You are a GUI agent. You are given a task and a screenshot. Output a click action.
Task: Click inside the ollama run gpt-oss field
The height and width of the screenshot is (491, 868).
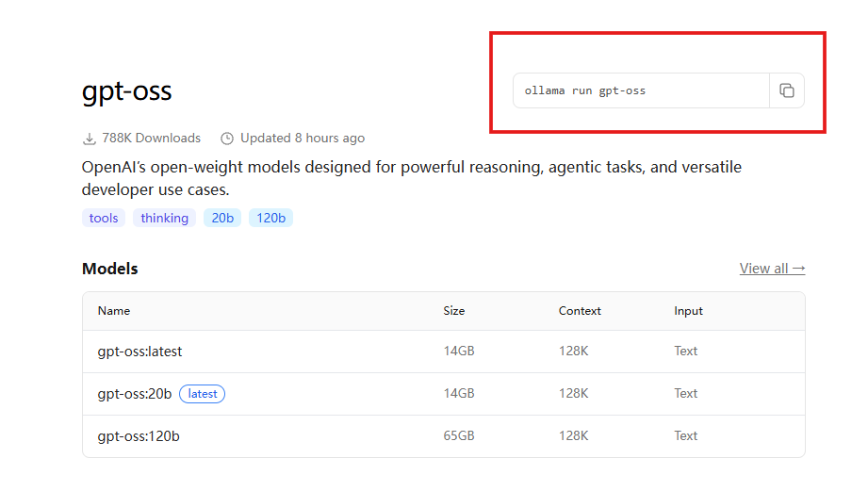(641, 90)
